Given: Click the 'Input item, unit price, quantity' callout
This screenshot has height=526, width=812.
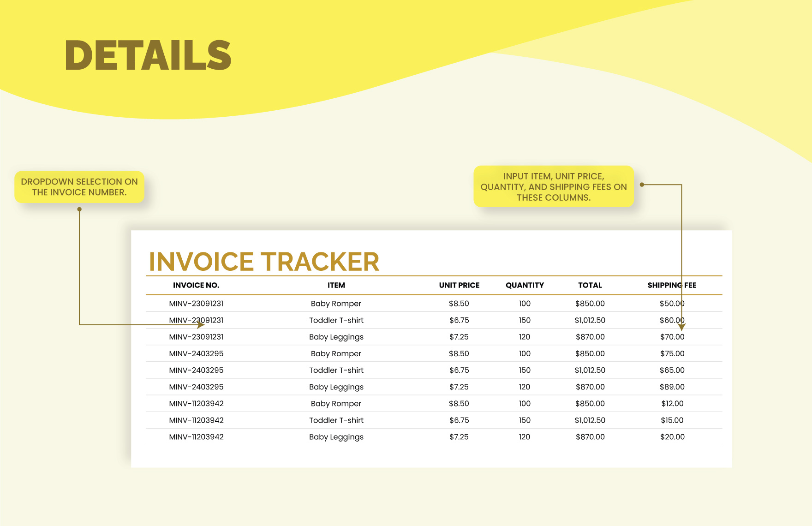Looking at the screenshot, I should [x=554, y=186].
